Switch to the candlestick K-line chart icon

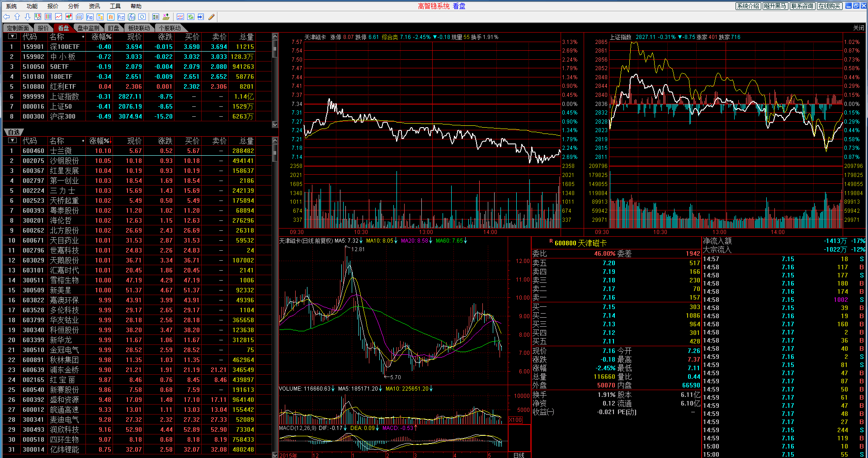69,17
